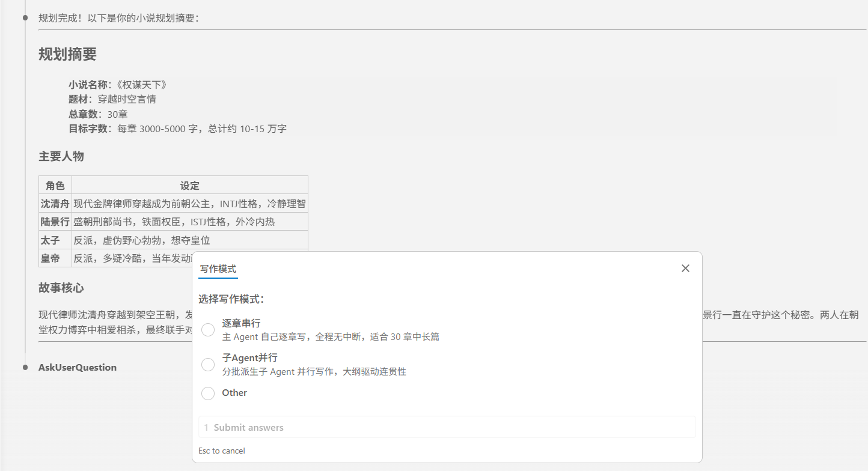
Task: Click the 现代金牌律师 description cell
Action: (x=190, y=204)
